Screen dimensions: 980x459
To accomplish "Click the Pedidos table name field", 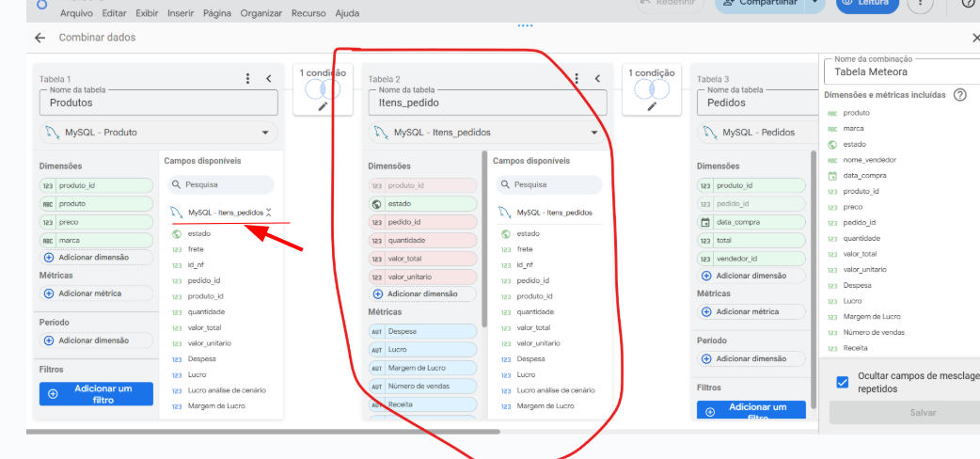I will pos(755,103).
